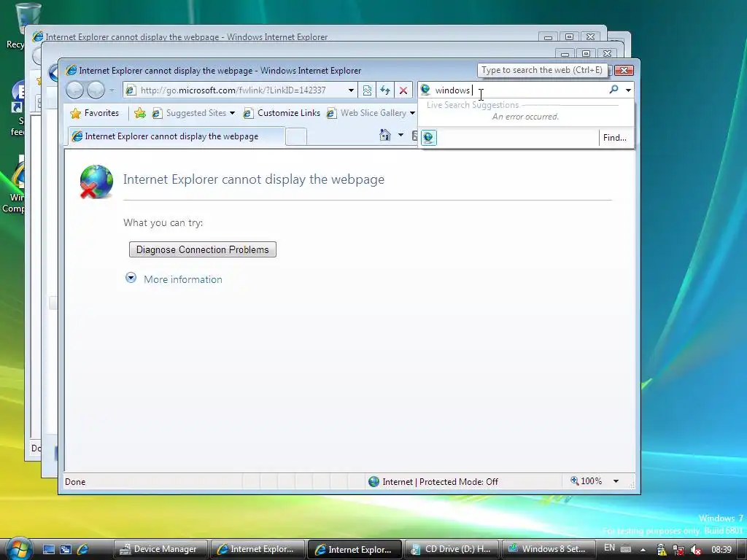Click 'Internet | Protected Mode: Off' status text
The height and width of the screenshot is (560, 747).
[440, 482]
